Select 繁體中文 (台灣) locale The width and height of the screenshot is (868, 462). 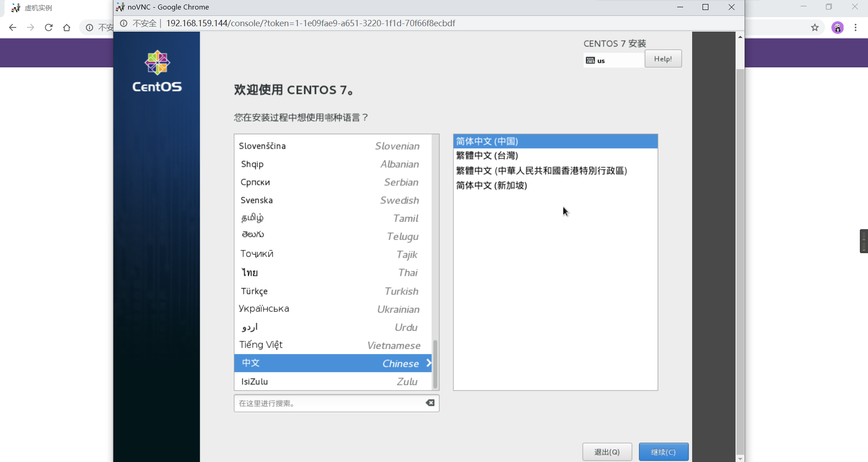point(486,155)
